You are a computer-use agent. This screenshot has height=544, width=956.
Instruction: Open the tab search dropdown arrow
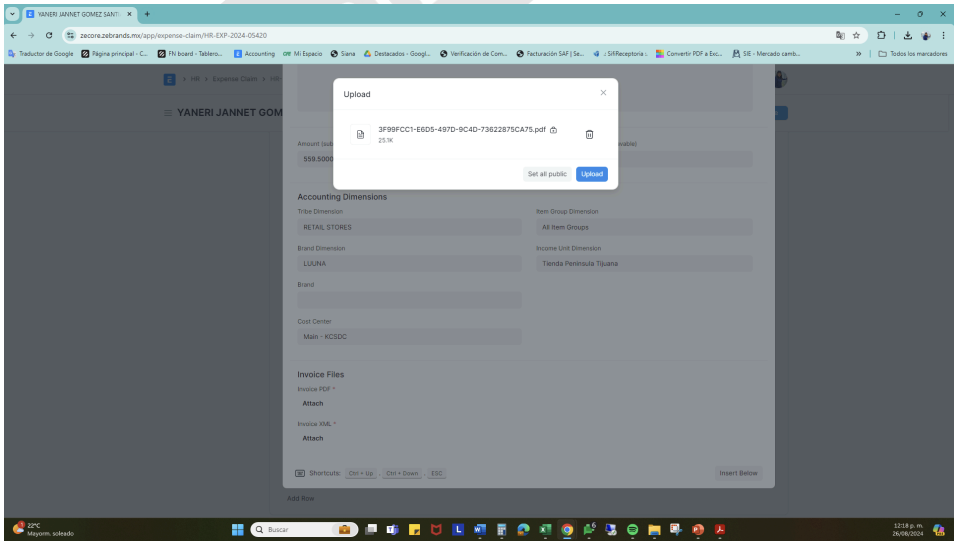click(11, 12)
